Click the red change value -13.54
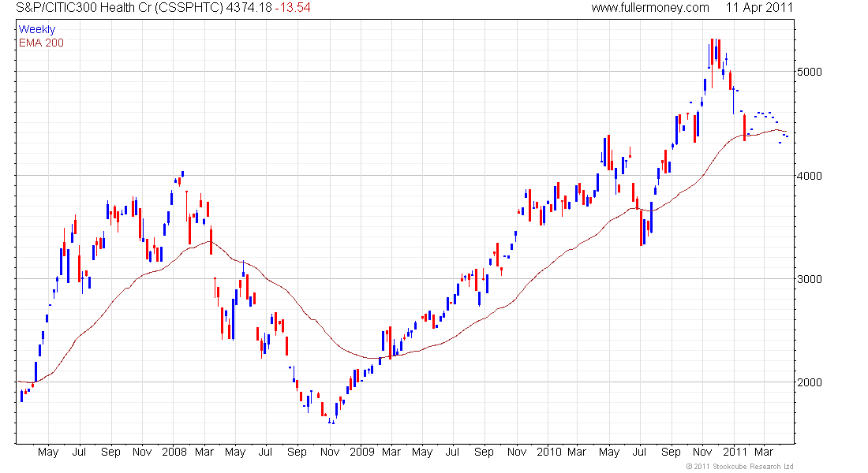This screenshot has width=868, height=473. [x=293, y=8]
